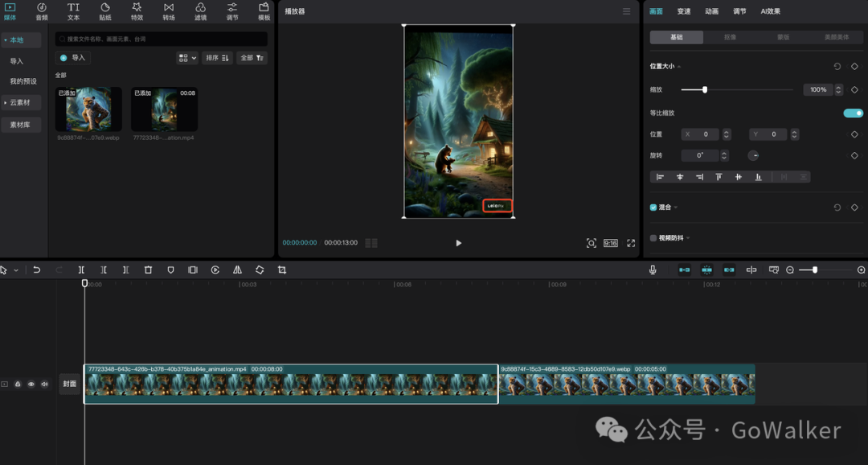Click the undo arrow icon
This screenshot has width=868, height=465.
(37, 270)
